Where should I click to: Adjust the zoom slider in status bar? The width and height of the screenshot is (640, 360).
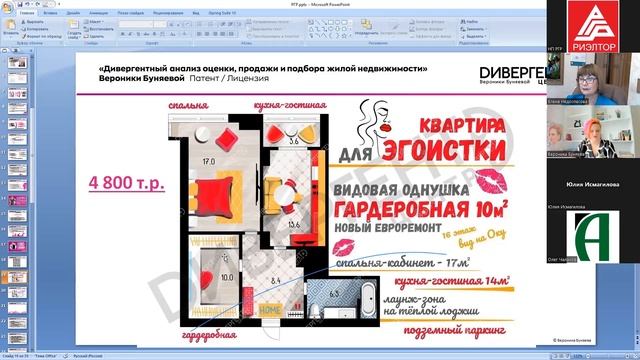pyautogui.click(x=608, y=356)
